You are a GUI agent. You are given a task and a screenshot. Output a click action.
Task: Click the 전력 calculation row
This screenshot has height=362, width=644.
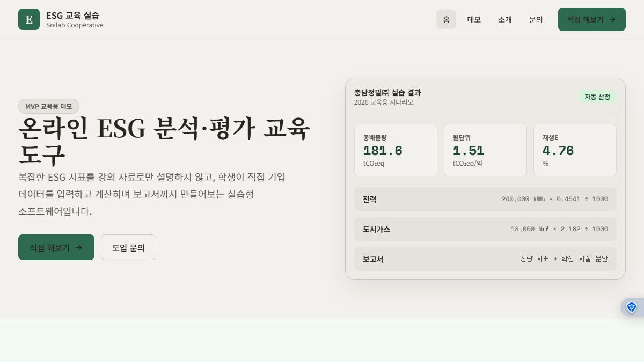point(485,199)
